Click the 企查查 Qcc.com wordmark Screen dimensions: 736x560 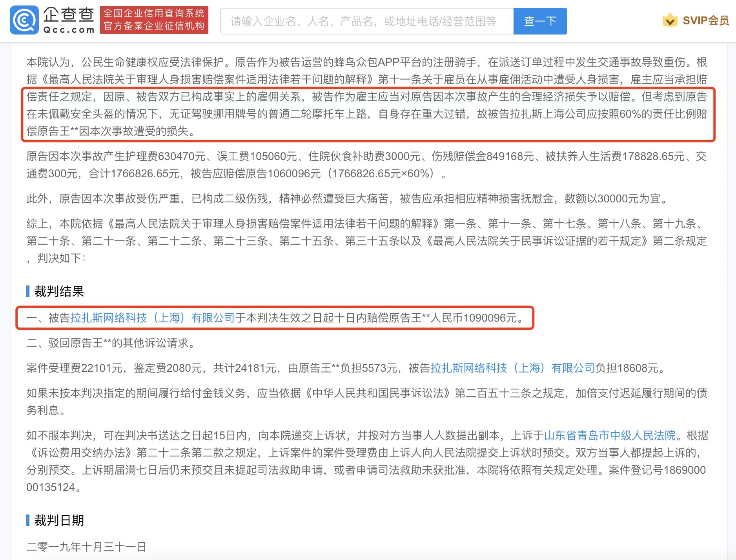[x=69, y=20]
